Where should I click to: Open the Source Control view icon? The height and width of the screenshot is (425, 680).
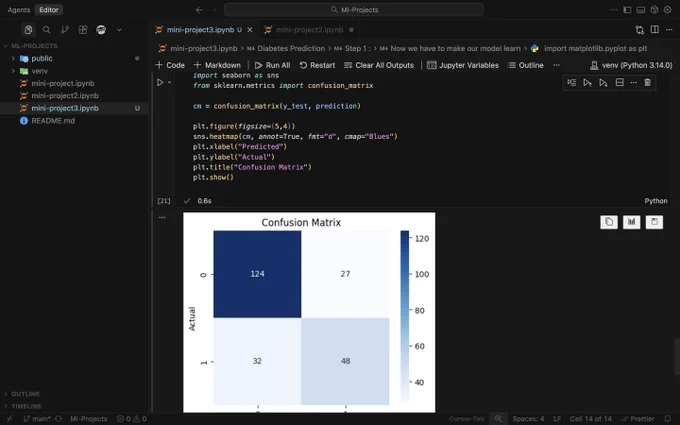coord(65,29)
